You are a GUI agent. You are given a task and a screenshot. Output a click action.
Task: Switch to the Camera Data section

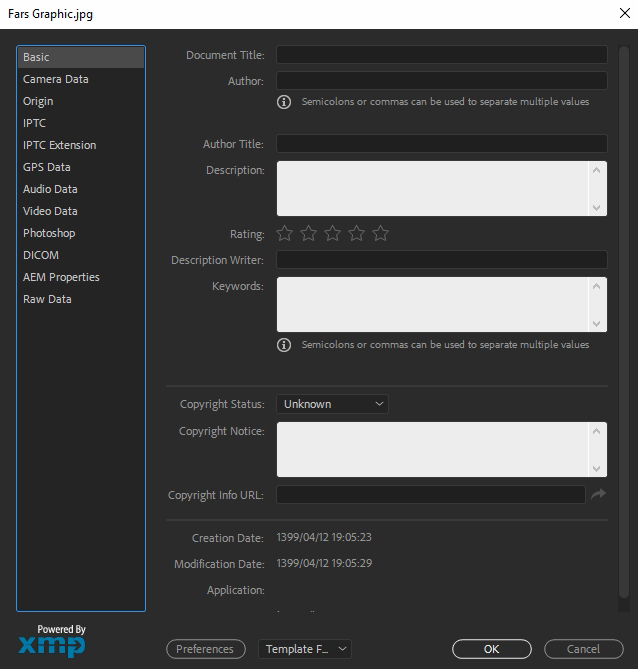[56, 79]
